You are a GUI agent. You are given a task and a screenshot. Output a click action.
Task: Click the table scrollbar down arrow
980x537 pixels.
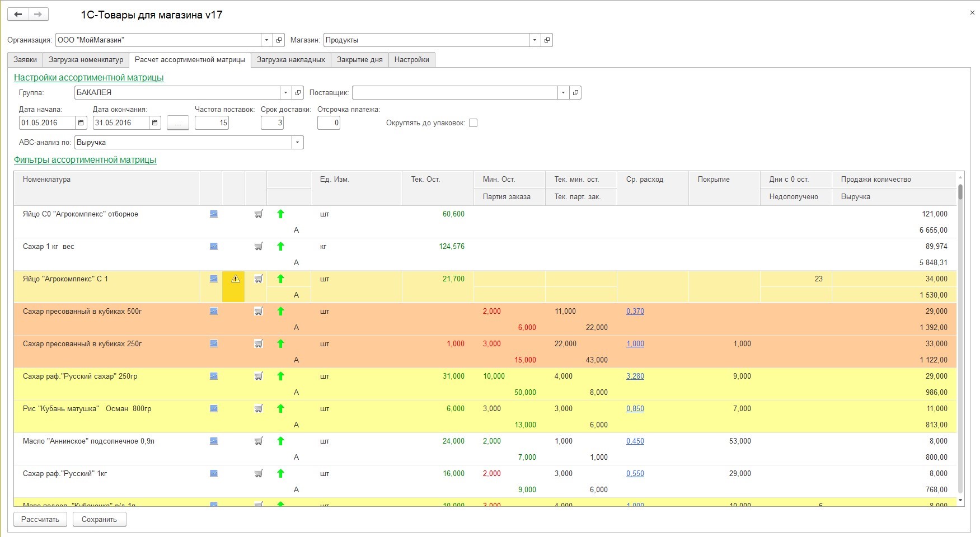click(x=960, y=501)
